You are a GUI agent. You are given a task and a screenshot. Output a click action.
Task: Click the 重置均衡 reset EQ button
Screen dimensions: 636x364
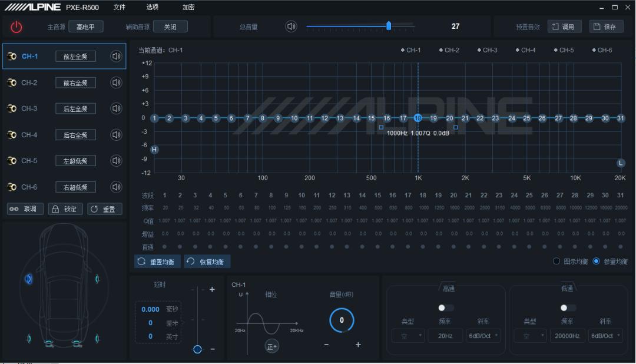click(x=157, y=262)
